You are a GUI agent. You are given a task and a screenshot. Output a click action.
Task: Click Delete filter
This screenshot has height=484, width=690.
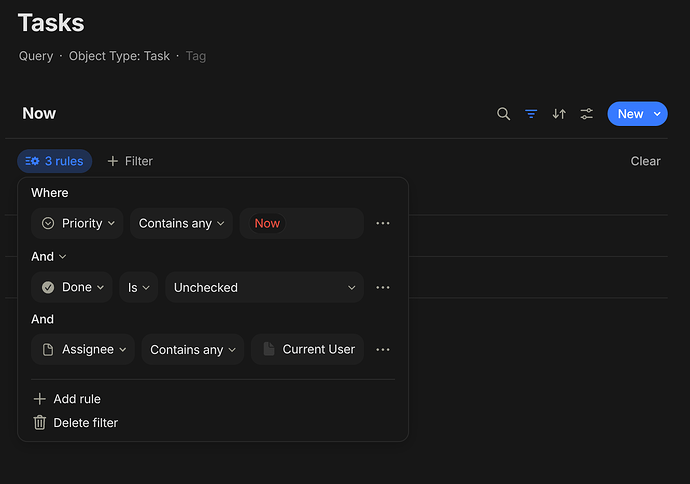76,423
